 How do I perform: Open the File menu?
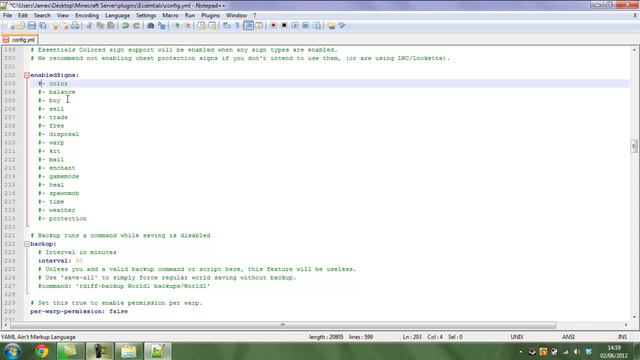[x=7, y=16]
